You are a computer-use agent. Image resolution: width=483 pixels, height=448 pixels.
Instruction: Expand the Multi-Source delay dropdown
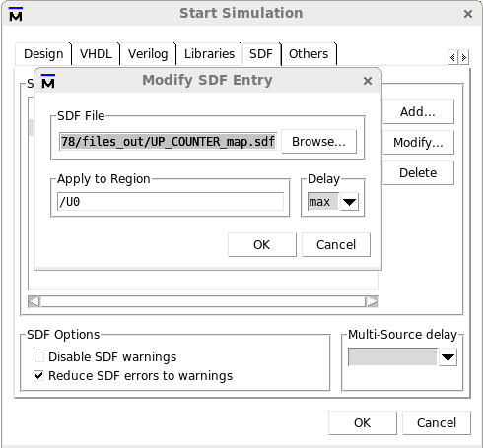pyautogui.click(x=448, y=357)
